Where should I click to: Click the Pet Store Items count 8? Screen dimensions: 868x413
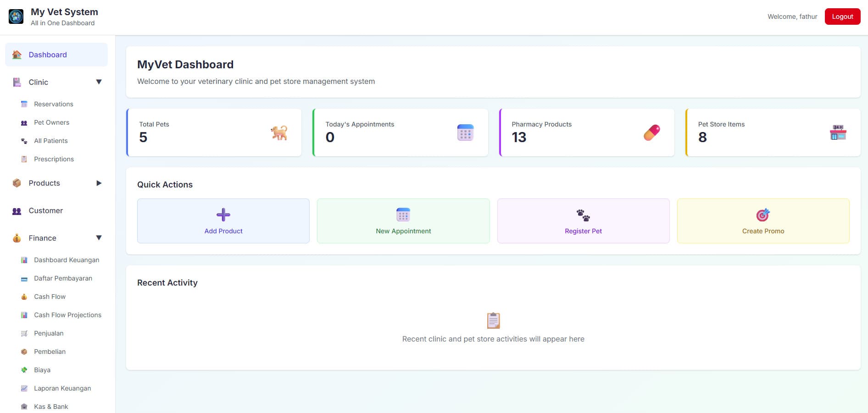coord(702,137)
